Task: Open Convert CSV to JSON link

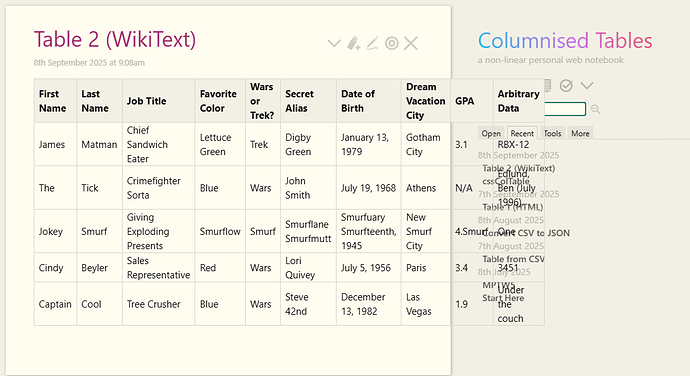Action: 526,233
